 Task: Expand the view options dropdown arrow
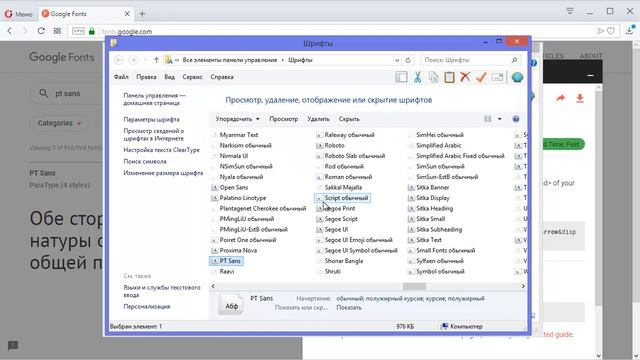pos(500,119)
